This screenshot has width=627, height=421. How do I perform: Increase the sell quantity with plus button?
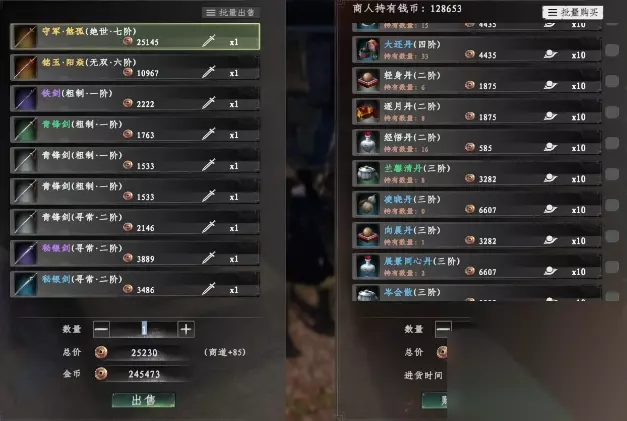click(186, 329)
